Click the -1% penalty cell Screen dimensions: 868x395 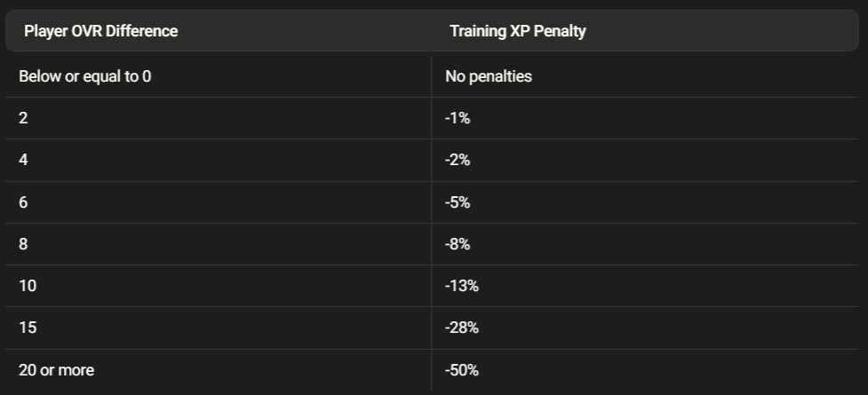457,118
